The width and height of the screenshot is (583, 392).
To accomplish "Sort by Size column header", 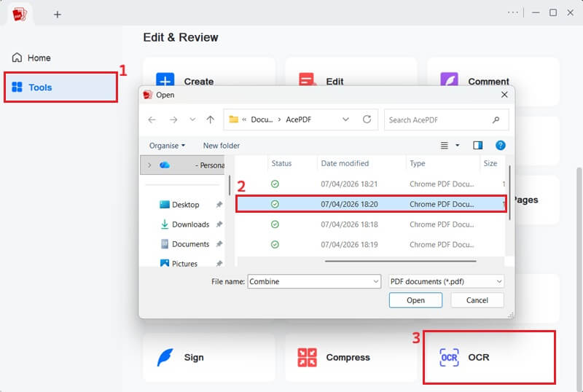I will (490, 164).
